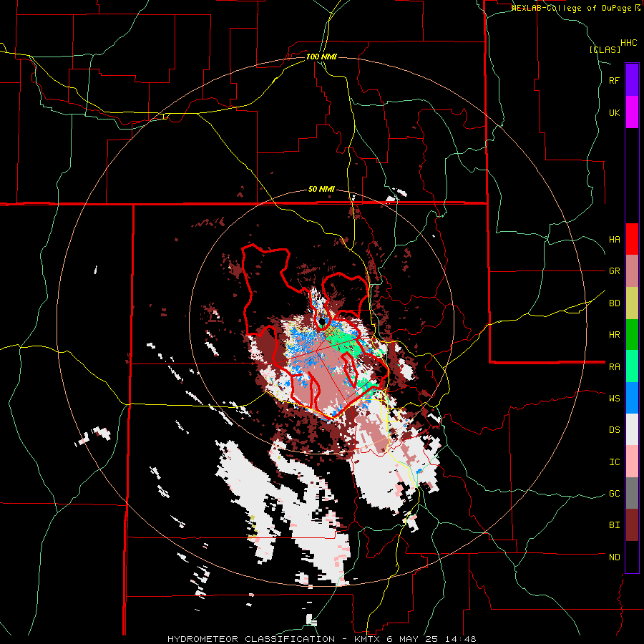Click the UK legend label text
The width and height of the screenshot is (644, 644).
[615, 112]
